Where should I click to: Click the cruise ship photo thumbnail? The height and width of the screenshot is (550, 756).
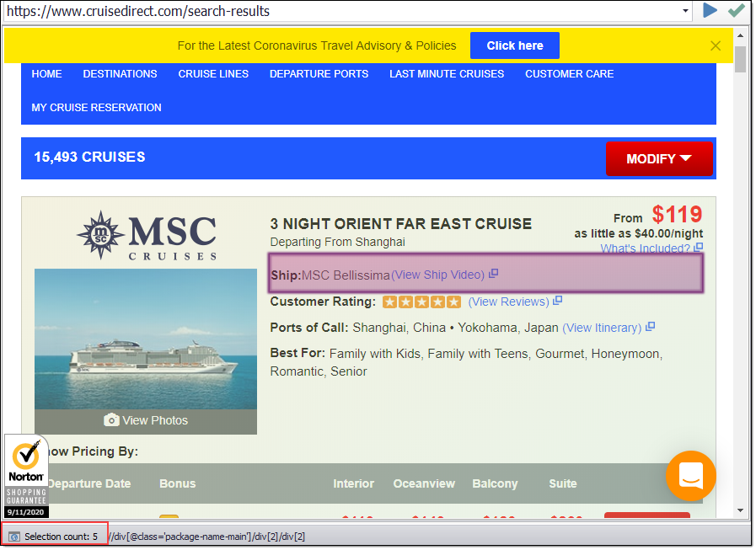click(x=146, y=339)
